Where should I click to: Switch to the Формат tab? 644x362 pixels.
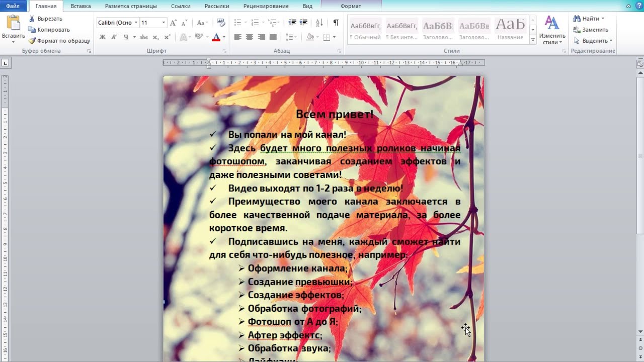[351, 6]
